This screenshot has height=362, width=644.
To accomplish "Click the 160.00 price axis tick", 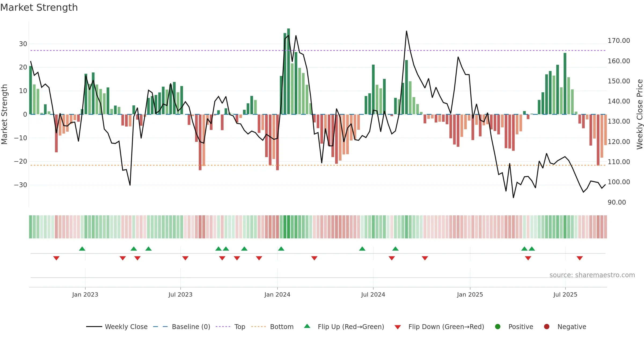I will [619, 61].
